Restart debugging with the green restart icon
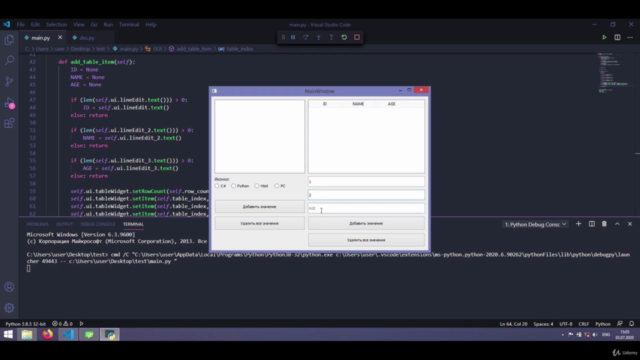 tap(344, 37)
